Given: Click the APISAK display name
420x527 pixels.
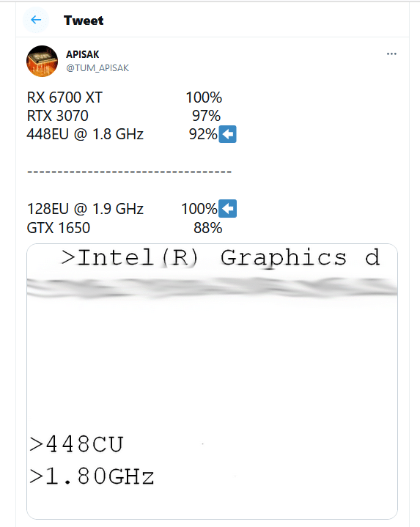Looking at the screenshot, I should [x=82, y=54].
